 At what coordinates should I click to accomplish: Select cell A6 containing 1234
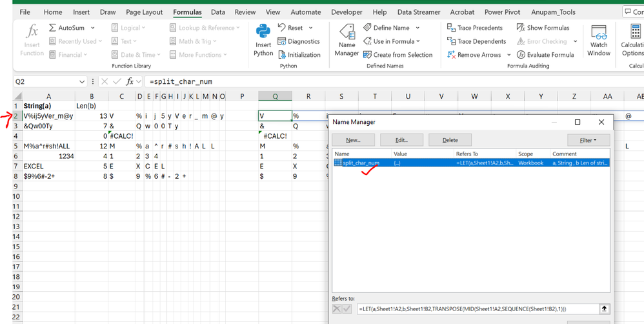pyautogui.click(x=48, y=156)
